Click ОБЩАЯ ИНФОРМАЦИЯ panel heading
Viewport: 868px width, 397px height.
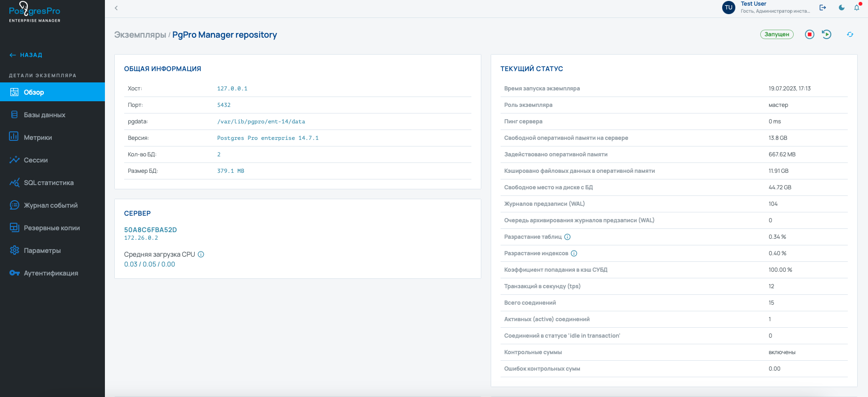(162, 69)
